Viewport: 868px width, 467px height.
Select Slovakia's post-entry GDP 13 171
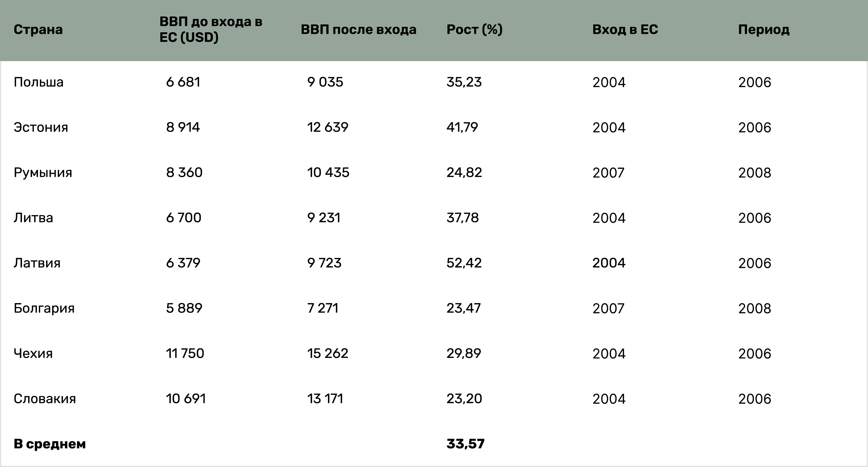(325, 399)
